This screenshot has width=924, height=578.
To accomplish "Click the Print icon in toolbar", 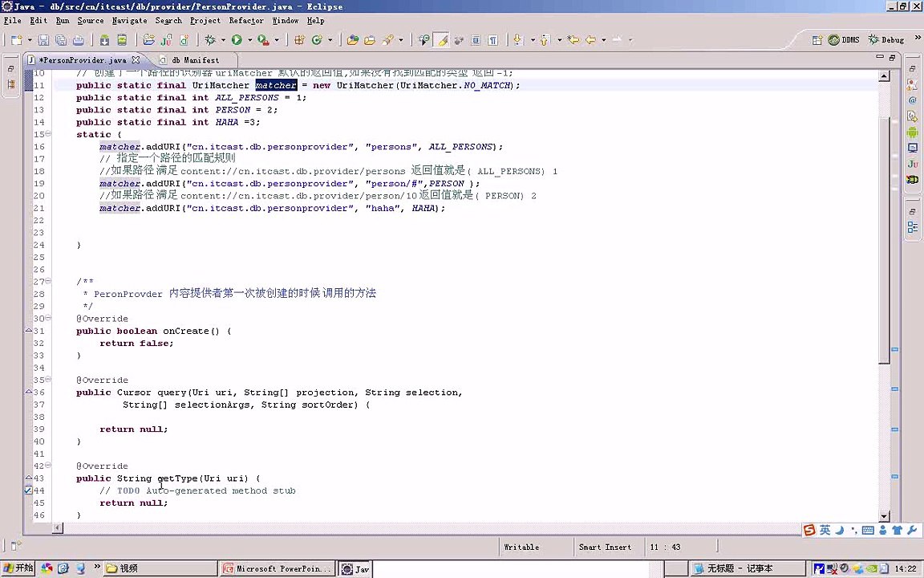I will tap(79, 40).
